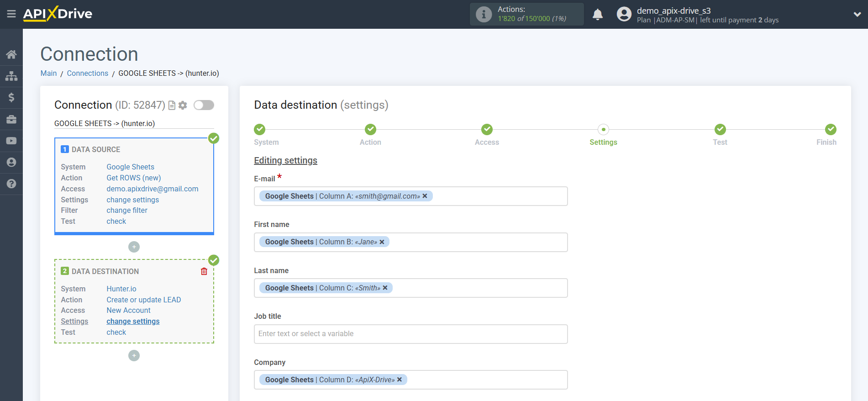Open New Account access link

point(129,310)
